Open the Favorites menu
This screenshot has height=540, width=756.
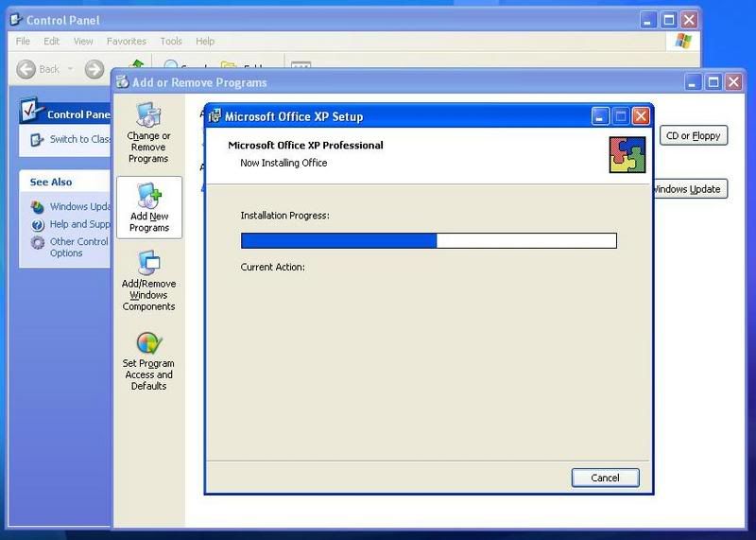tap(126, 42)
